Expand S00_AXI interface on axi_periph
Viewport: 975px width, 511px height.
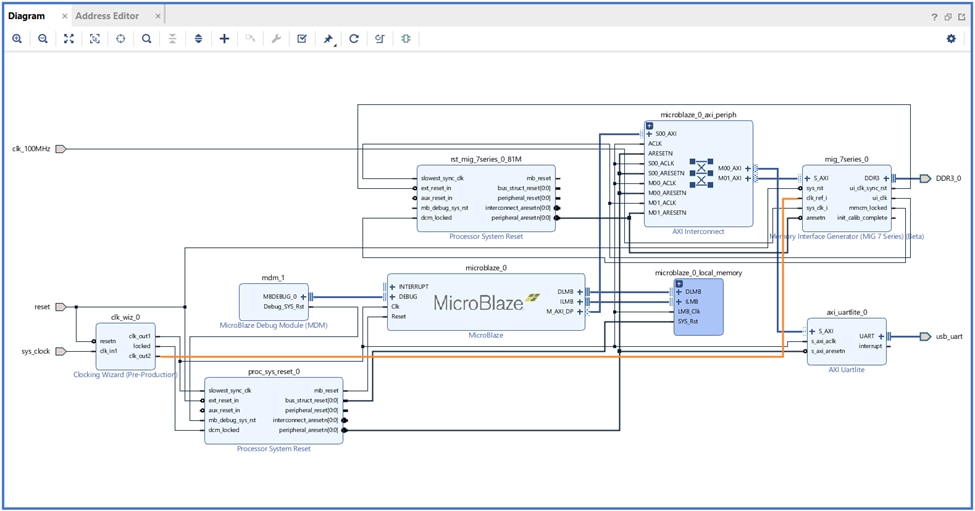click(x=649, y=134)
